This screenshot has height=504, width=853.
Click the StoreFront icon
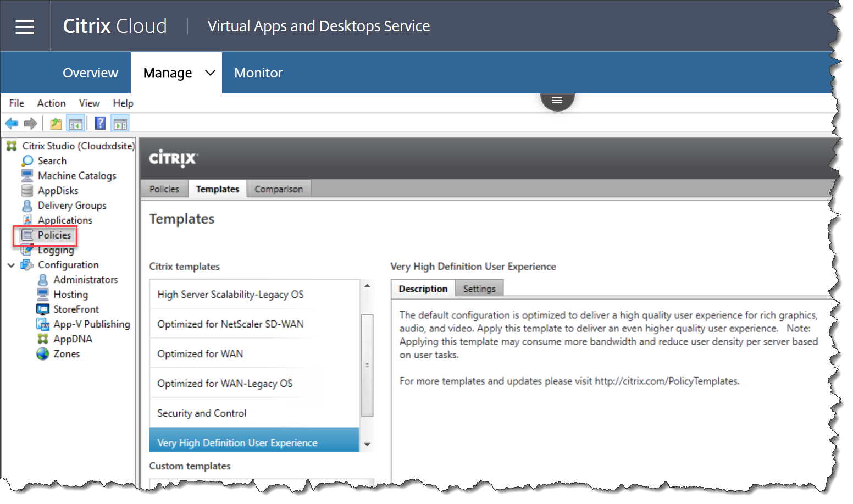[43, 309]
